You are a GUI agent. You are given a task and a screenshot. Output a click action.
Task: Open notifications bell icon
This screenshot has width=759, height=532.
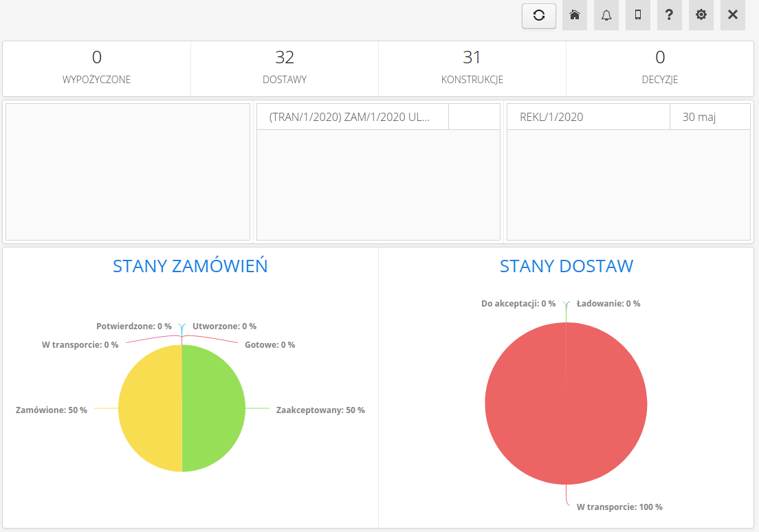click(x=606, y=15)
